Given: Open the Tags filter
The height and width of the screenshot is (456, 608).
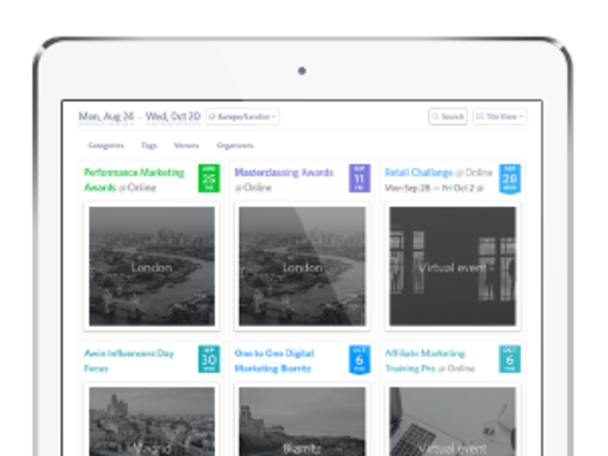Looking at the screenshot, I should point(148,146).
